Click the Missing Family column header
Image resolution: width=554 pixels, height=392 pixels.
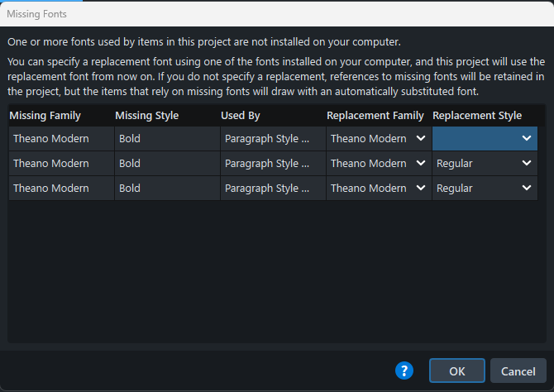tap(46, 116)
